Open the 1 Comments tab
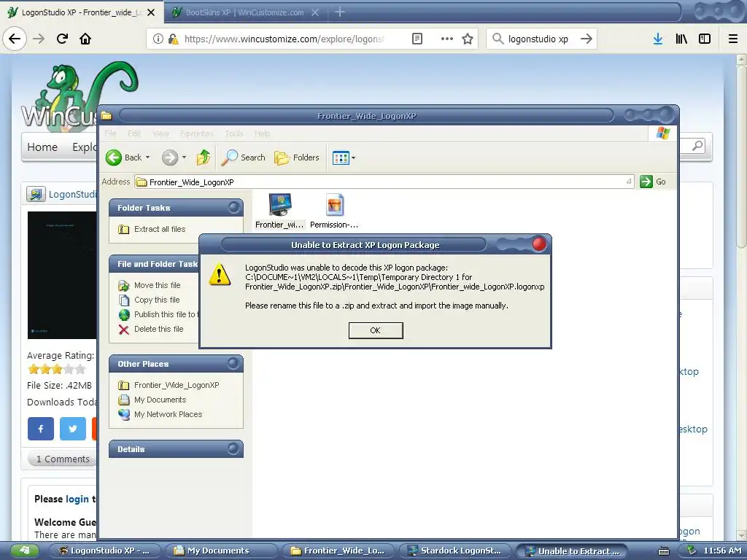The width and height of the screenshot is (747, 560). tap(63, 459)
